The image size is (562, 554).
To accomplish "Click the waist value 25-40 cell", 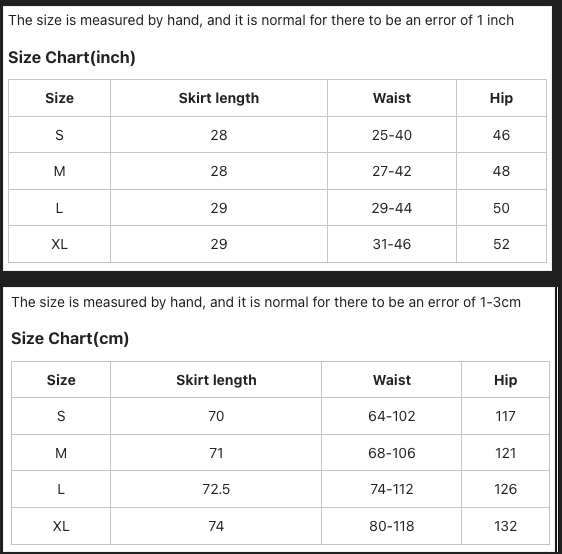I will pos(392,135).
